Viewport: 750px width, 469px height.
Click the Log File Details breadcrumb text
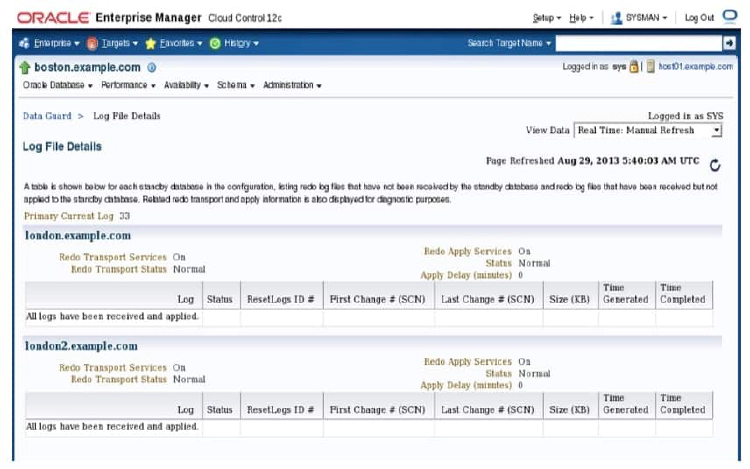coord(127,116)
